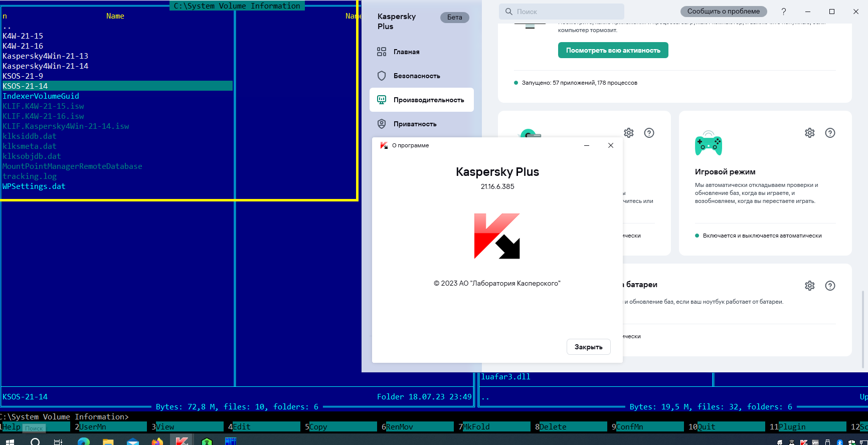Click 9ConfMn in Far key bar
Image resolution: width=868 pixels, height=445 pixels.
(x=648, y=427)
